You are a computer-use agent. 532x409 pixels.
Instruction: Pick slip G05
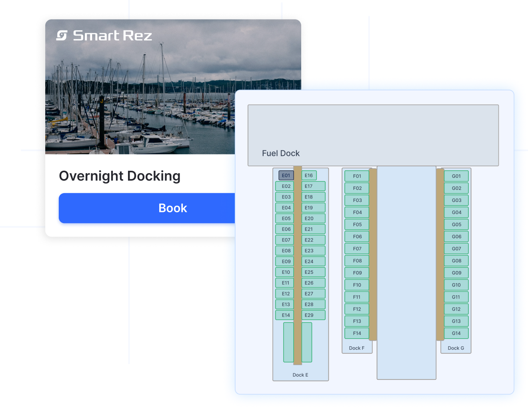pyautogui.click(x=456, y=225)
